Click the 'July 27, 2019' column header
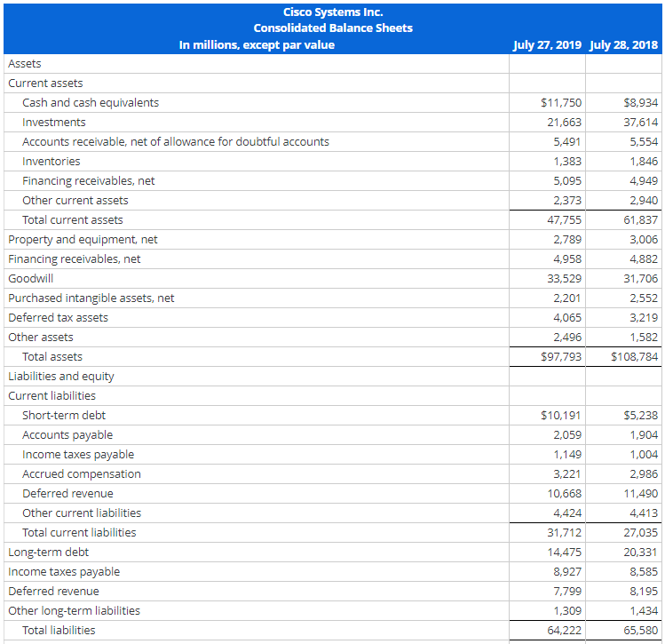The image size is (665, 644). point(547,45)
